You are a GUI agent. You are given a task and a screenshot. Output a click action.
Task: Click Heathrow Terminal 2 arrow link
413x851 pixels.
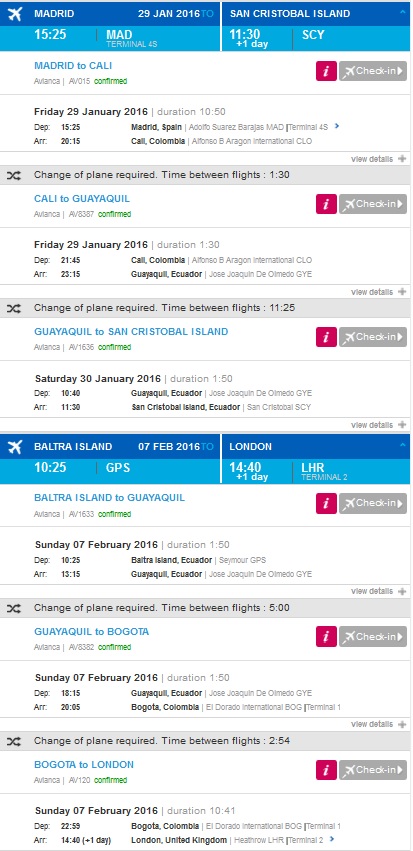332,840
